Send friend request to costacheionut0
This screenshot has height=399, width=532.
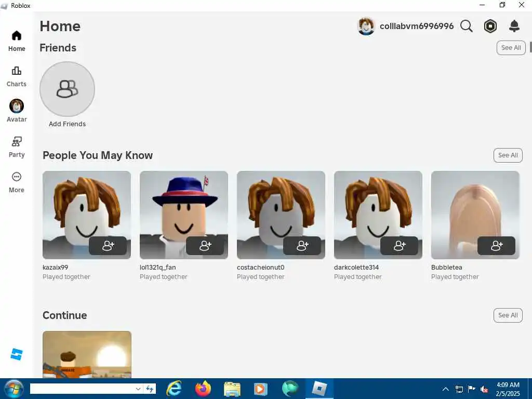302,246
